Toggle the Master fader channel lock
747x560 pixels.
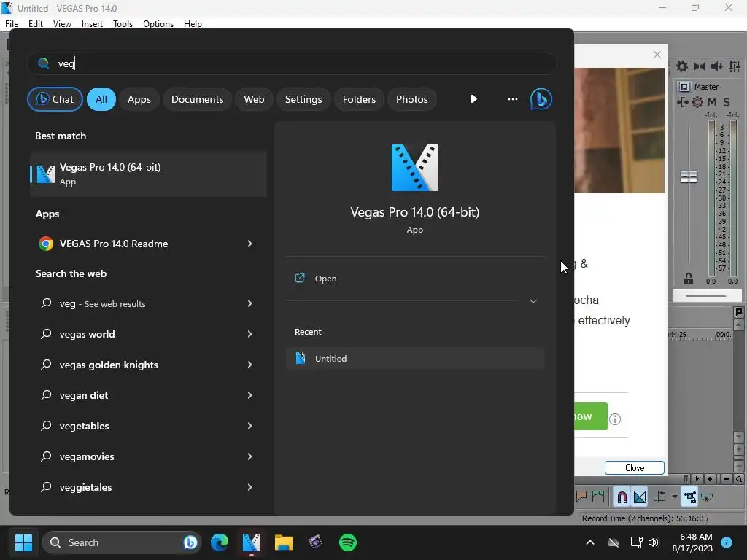coord(689,279)
